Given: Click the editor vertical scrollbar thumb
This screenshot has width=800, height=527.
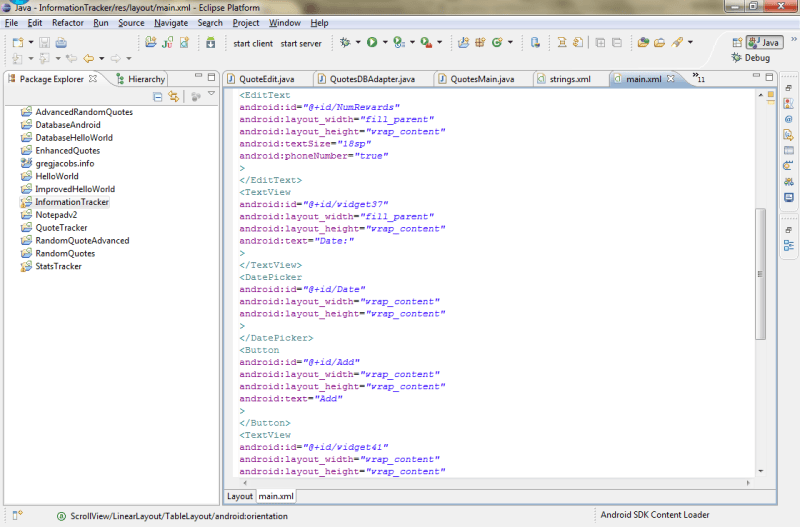Looking at the screenshot, I should (x=760, y=274).
